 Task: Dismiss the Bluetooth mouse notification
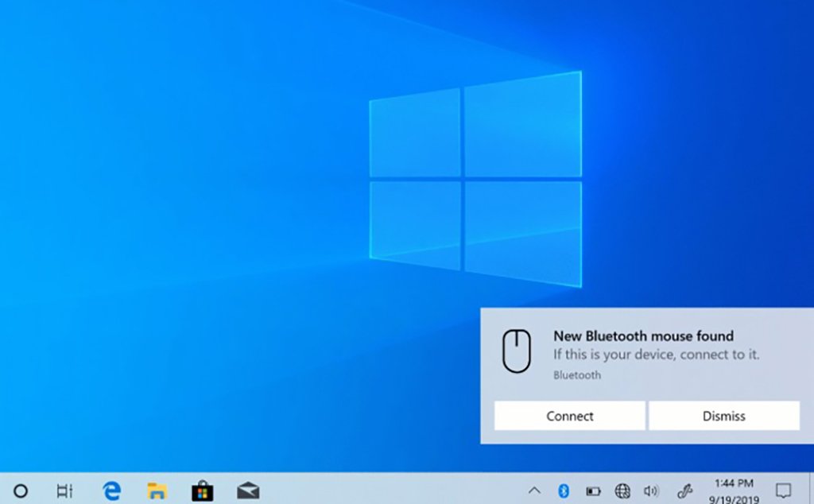[723, 416]
